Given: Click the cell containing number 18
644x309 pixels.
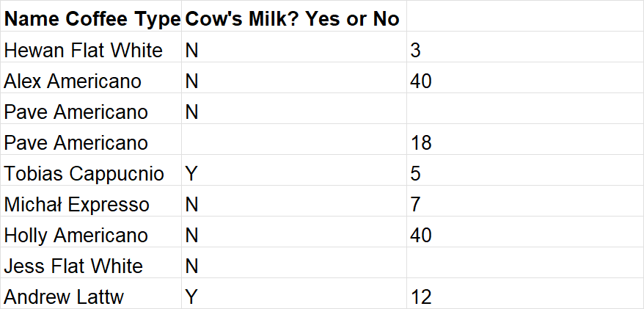Looking at the screenshot, I should tap(420, 142).
